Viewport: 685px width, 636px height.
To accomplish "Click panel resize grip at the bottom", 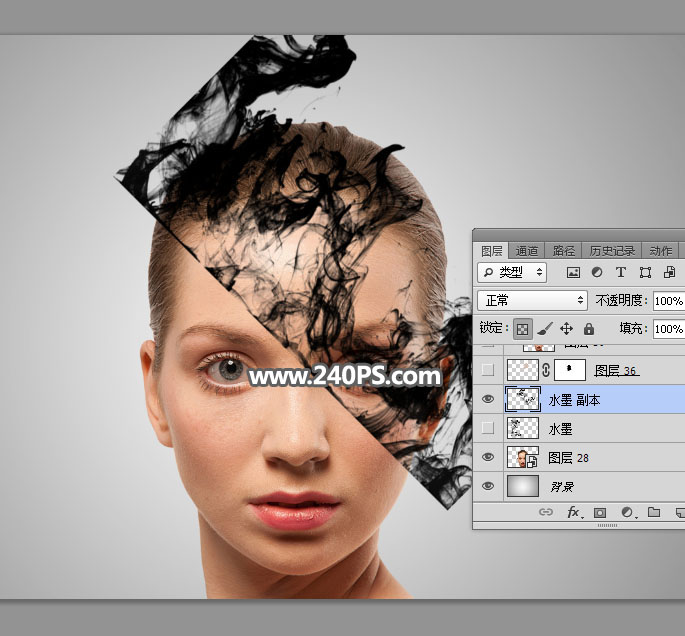I will (607, 525).
